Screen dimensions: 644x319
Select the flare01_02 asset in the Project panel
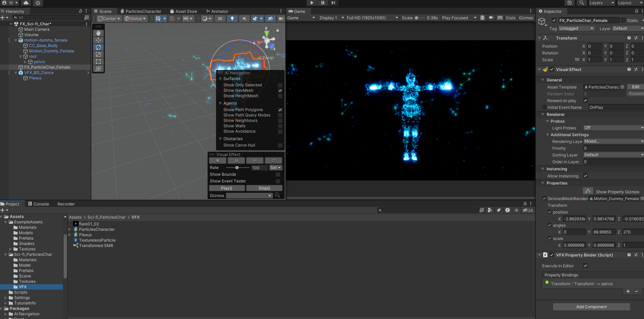89,224
